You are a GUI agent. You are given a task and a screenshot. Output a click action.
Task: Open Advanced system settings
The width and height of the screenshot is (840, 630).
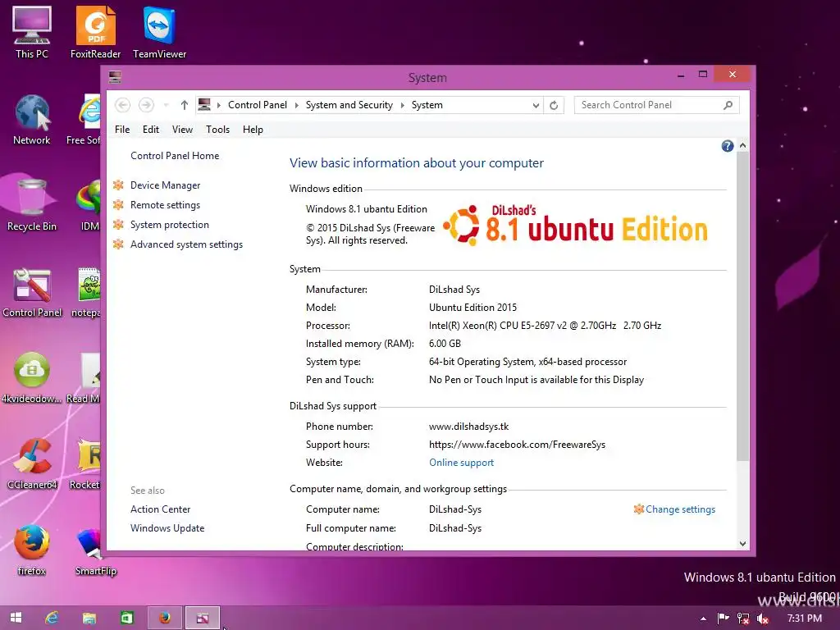186,244
